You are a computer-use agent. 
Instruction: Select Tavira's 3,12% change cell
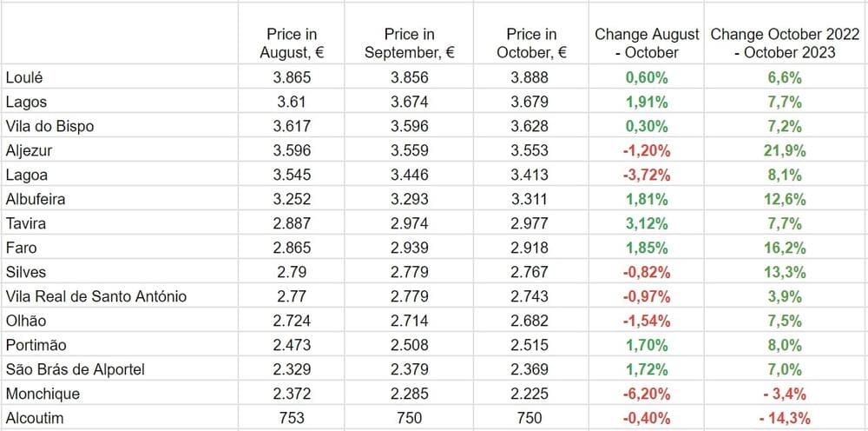647,223
